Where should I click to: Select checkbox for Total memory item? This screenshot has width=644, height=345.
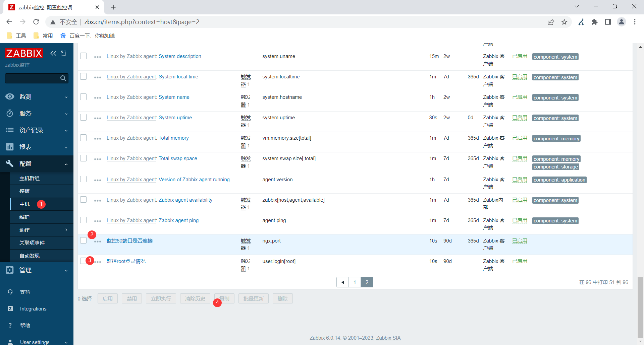coord(84,138)
